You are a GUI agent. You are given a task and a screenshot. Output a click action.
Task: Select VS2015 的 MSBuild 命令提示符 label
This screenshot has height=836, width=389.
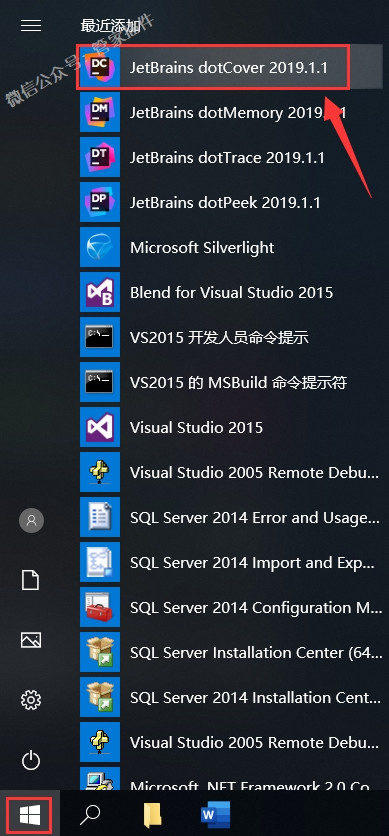point(239,382)
